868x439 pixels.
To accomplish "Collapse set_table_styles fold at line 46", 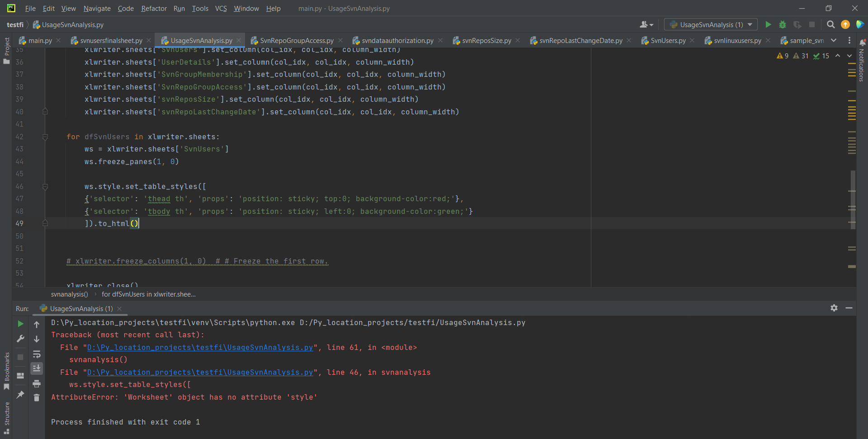I will tap(45, 186).
